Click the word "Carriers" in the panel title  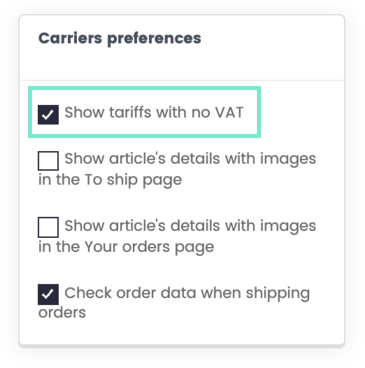[x=70, y=38]
